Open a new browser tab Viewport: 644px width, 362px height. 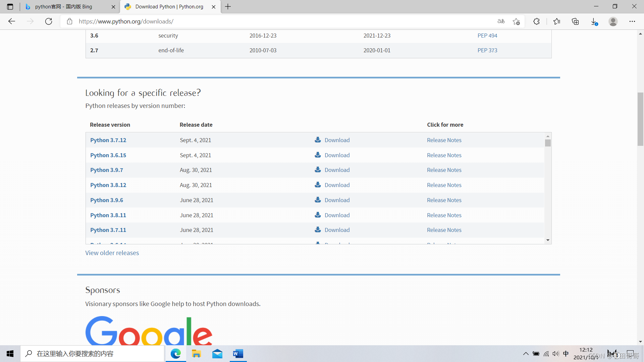228,7
